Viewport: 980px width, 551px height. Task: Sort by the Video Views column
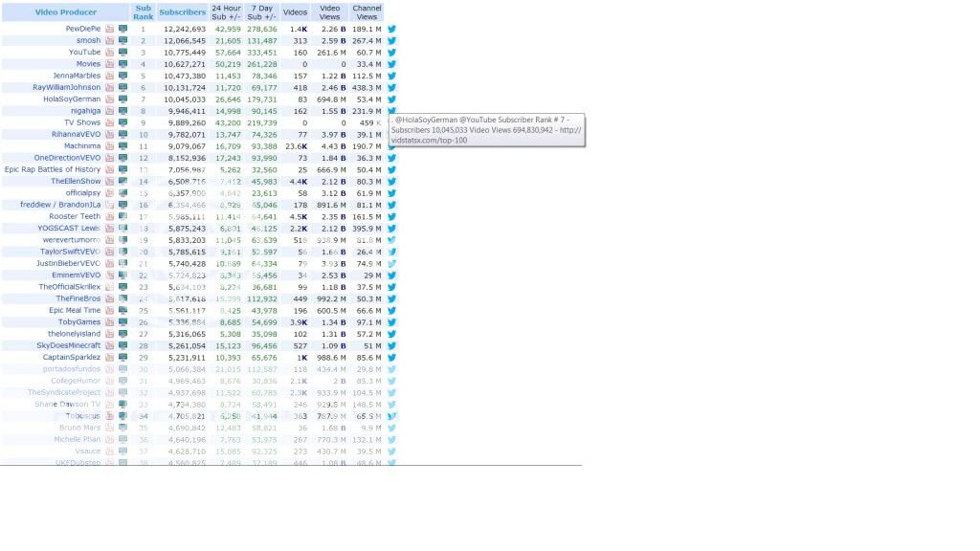point(330,12)
